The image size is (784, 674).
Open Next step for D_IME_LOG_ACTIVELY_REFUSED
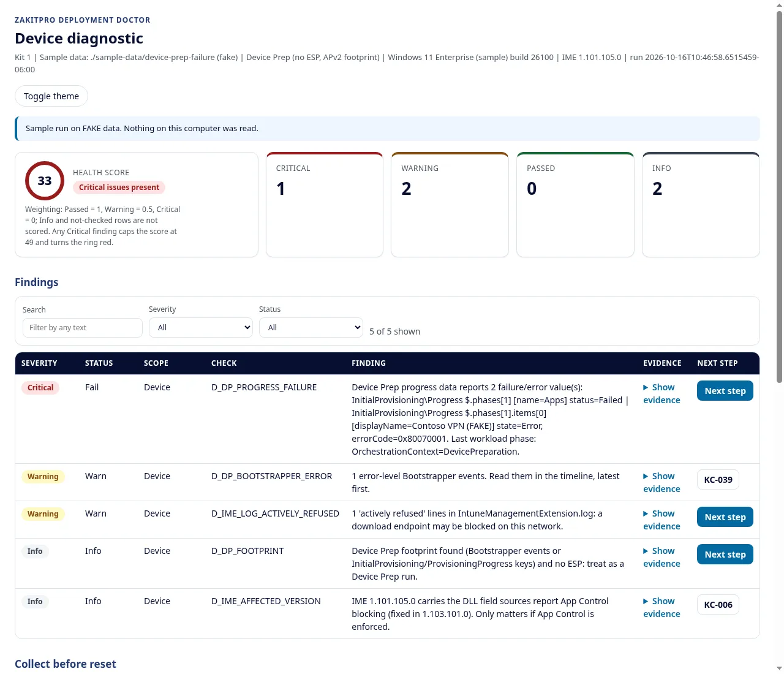[x=725, y=517]
